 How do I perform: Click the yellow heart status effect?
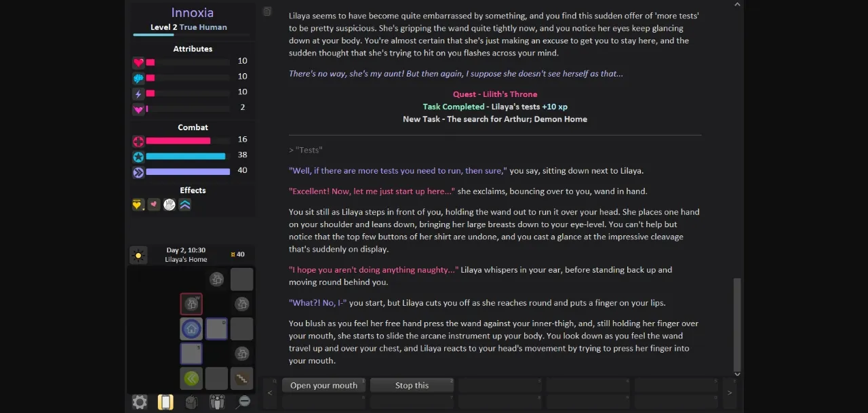(138, 205)
